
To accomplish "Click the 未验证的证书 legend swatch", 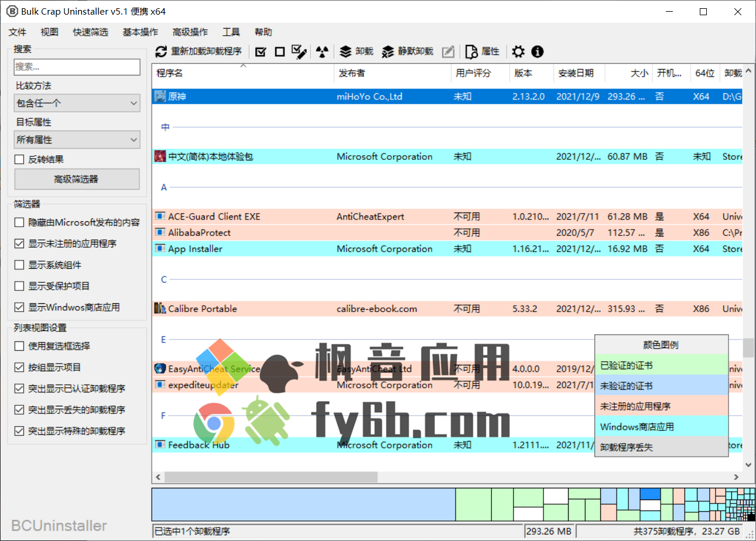I will click(x=661, y=386).
